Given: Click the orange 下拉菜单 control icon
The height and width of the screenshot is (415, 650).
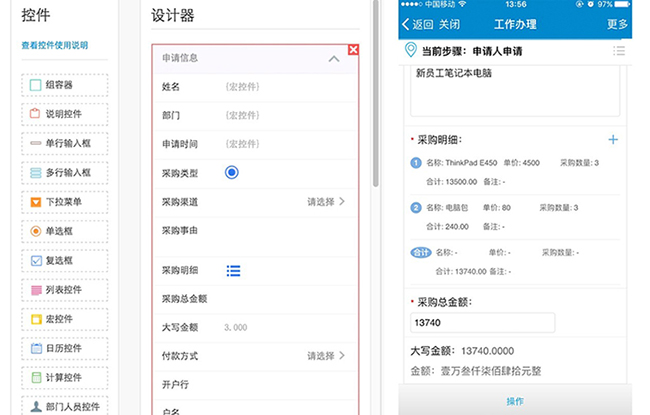Looking at the screenshot, I should pyautogui.click(x=36, y=202).
